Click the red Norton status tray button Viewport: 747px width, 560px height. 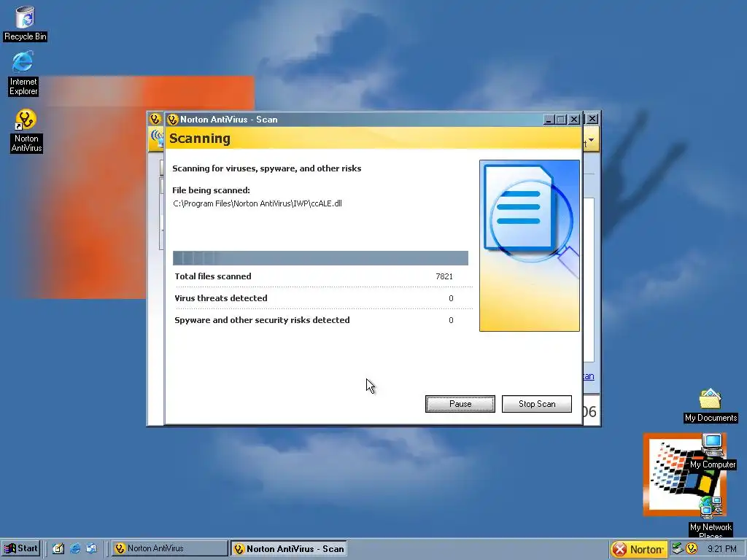(x=639, y=549)
